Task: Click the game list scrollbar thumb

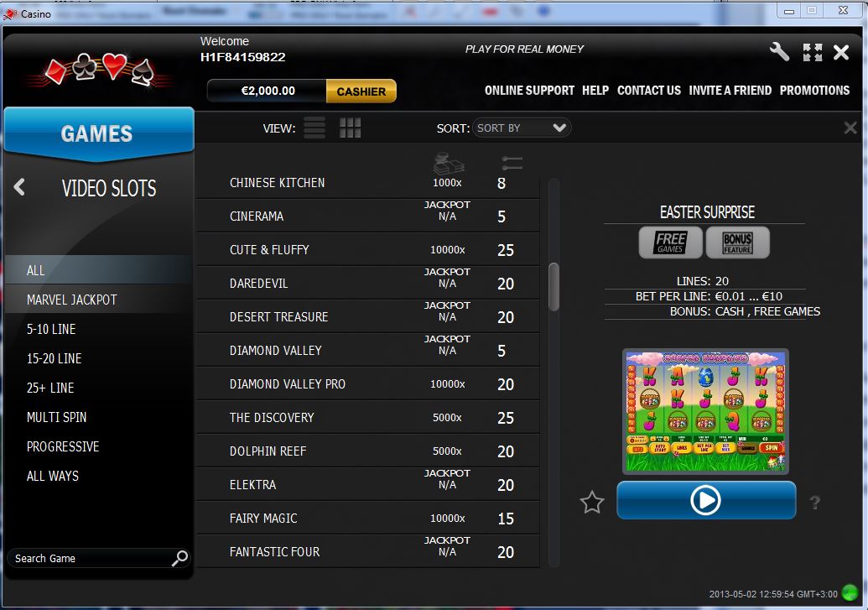Action: coord(554,286)
